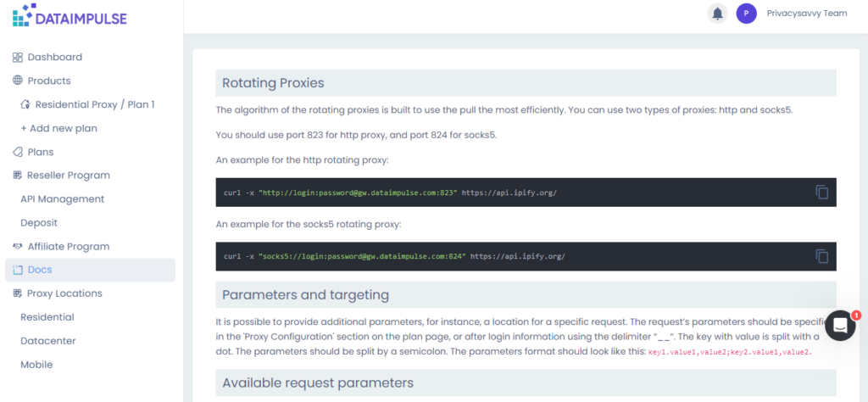The width and height of the screenshot is (868, 402).
Task: Open Residential Proxy / Plan 1
Action: pos(94,104)
